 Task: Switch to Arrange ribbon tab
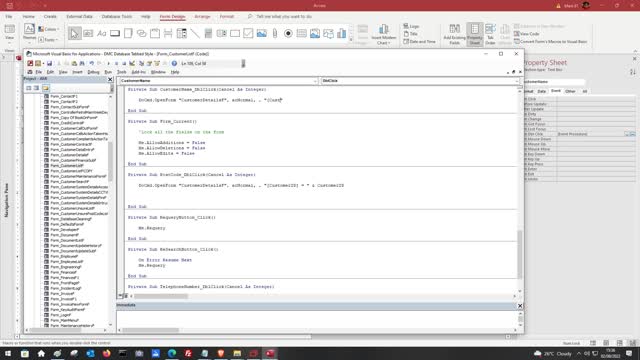point(202,17)
